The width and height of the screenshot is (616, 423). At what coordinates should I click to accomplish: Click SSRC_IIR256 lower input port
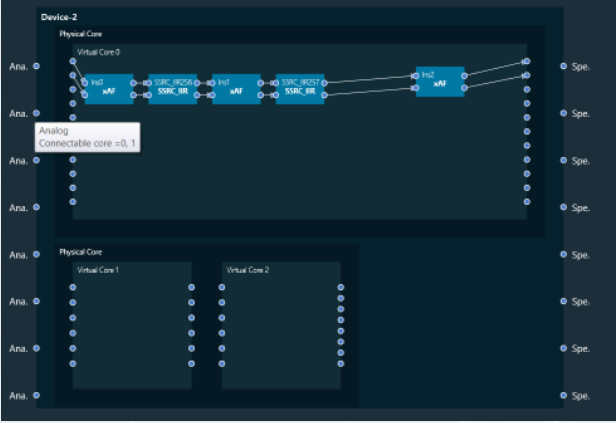pyautogui.click(x=148, y=95)
